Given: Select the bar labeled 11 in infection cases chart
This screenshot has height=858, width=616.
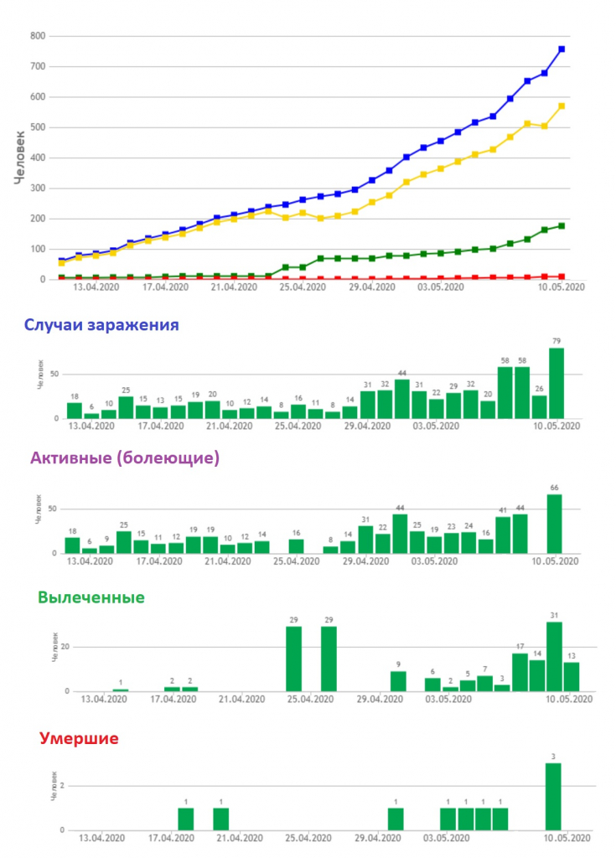Looking at the screenshot, I should [x=315, y=414].
